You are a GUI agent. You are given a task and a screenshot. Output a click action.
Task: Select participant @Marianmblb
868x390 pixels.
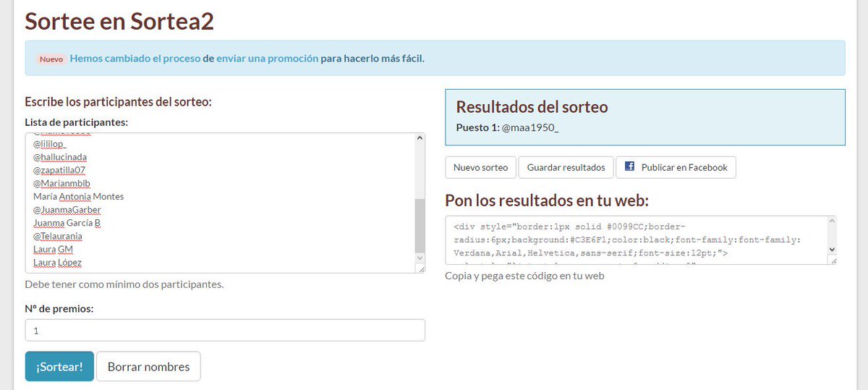tap(61, 183)
